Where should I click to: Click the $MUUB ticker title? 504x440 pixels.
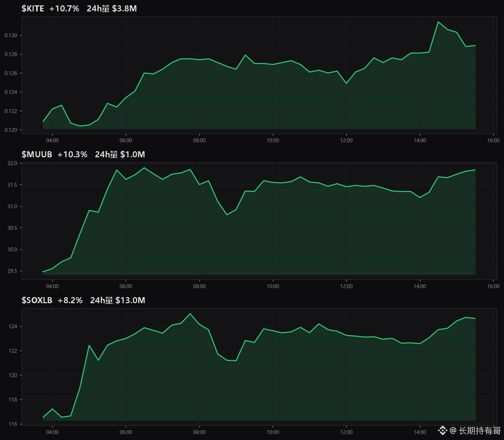point(37,154)
